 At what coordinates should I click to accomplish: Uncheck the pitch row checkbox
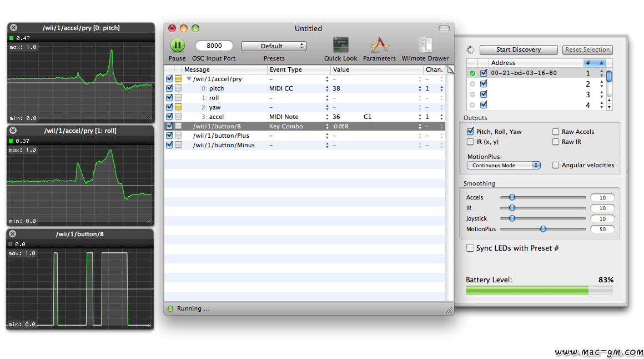(x=169, y=88)
